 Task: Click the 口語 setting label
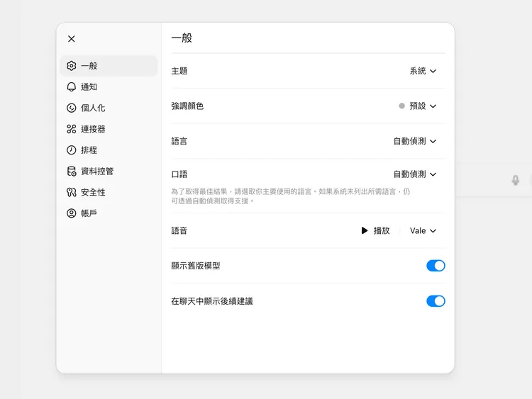tap(179, 174)
